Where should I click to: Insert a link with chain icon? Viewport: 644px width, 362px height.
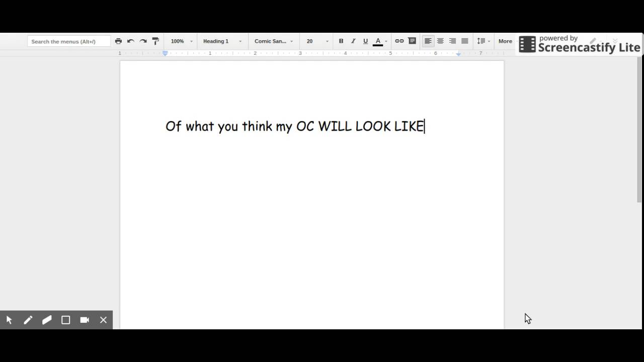(x=399, y=41)
